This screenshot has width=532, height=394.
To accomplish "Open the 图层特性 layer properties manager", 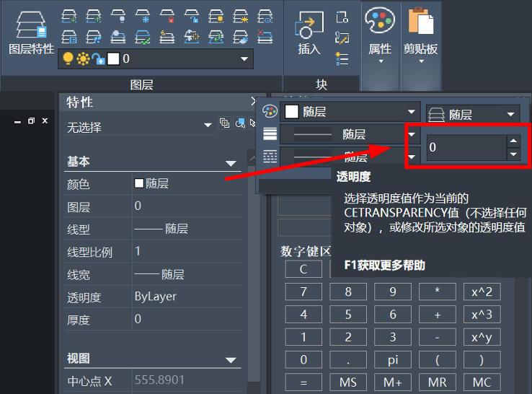I will pos(30,32).
